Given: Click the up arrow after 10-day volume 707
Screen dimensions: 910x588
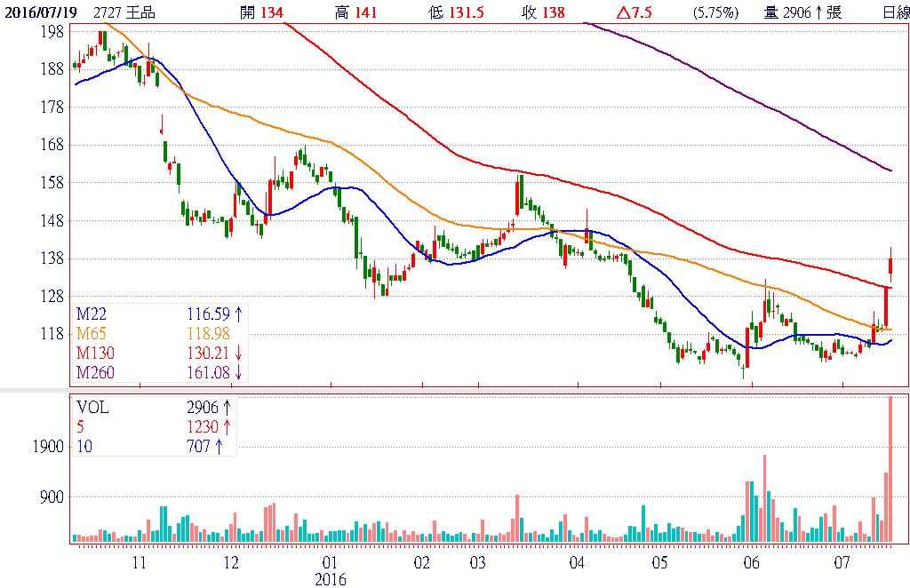Looking at the screenshot, I should (227, 447).
